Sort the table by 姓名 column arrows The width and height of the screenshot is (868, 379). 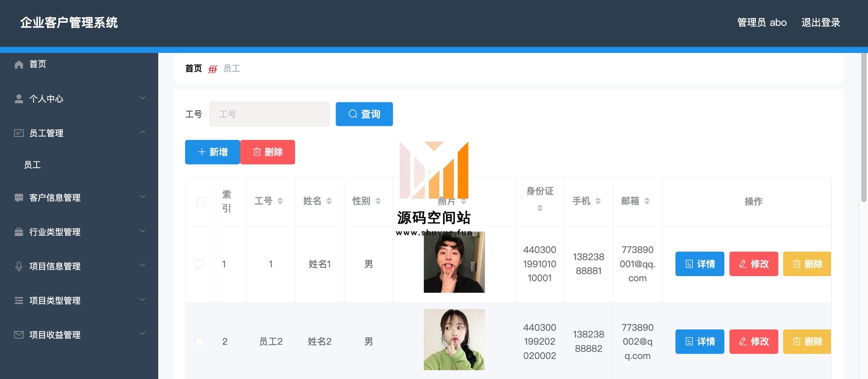point(329,201)
